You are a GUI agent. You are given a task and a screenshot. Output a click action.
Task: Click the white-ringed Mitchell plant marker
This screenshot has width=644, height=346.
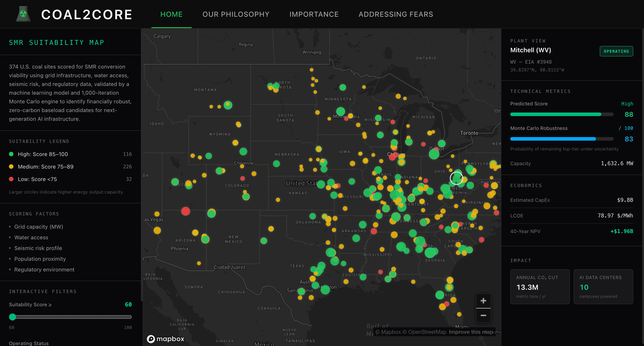(x=456, y=178)
